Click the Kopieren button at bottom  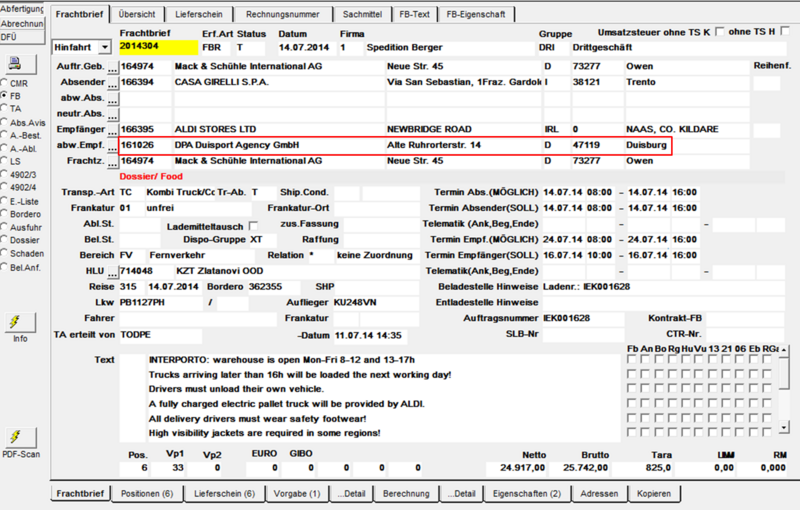654,494
